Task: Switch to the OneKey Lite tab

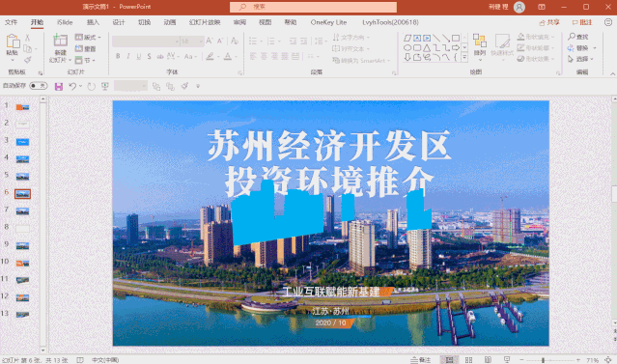Action: pos(328,22)
